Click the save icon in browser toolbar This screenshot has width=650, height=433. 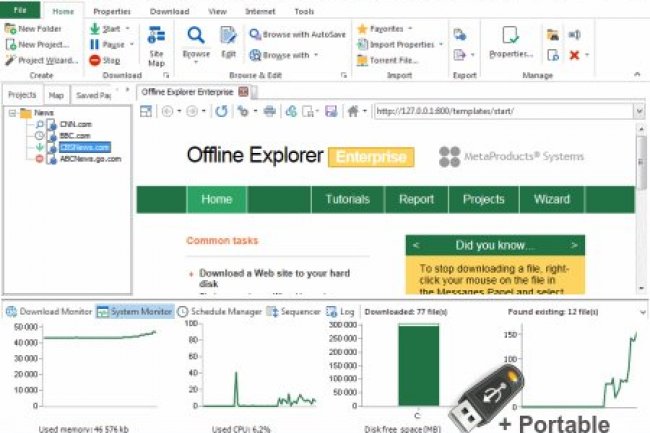tap(331, 111)
